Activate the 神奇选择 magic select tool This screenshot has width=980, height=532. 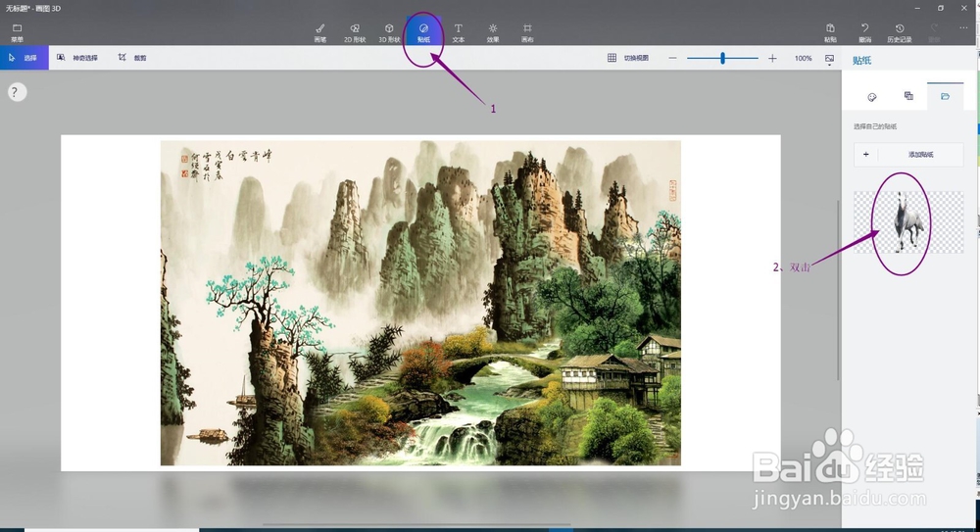(x=77, y=58)
